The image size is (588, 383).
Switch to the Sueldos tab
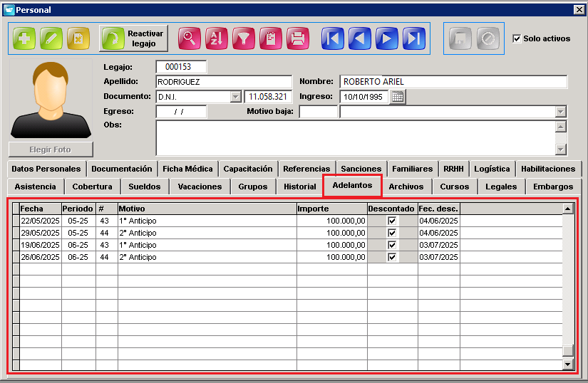pyautogui.click(x=145, y=187)
